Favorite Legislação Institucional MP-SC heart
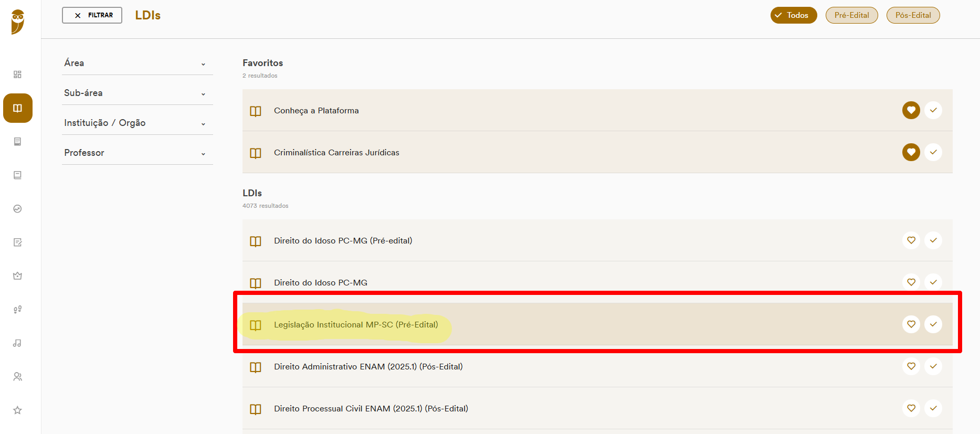Image resolution: width=980 pixels, height=434 pixels. [911, 324]
